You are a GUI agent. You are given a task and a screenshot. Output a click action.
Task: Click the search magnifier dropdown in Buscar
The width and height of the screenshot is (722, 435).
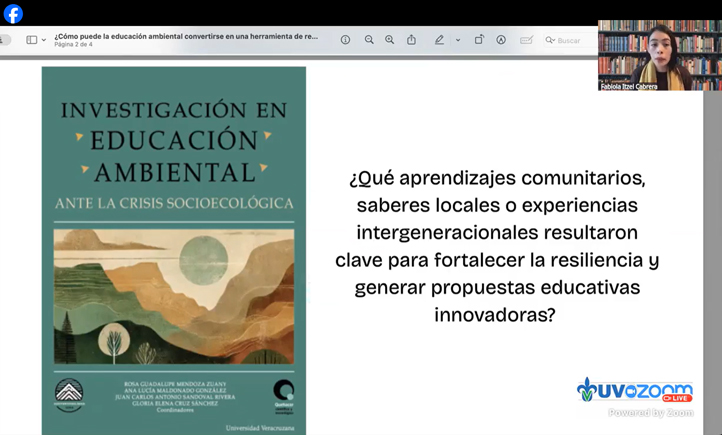pyautogui.click(x=550, y=40)
